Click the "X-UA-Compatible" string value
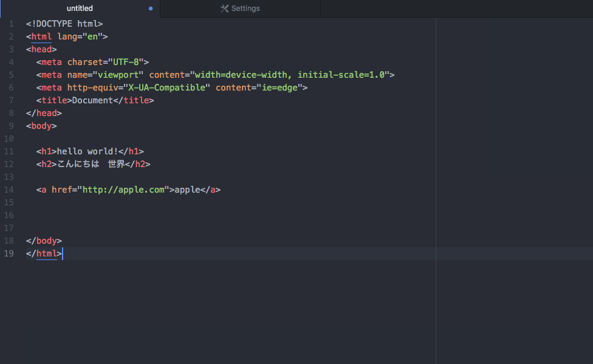The image size is (593, 364). (x=166, y=88)
